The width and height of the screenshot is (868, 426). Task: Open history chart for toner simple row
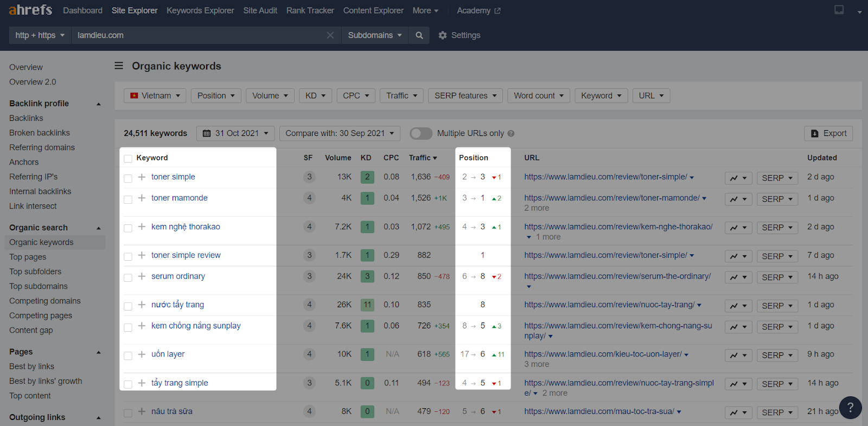click(738, 178)
